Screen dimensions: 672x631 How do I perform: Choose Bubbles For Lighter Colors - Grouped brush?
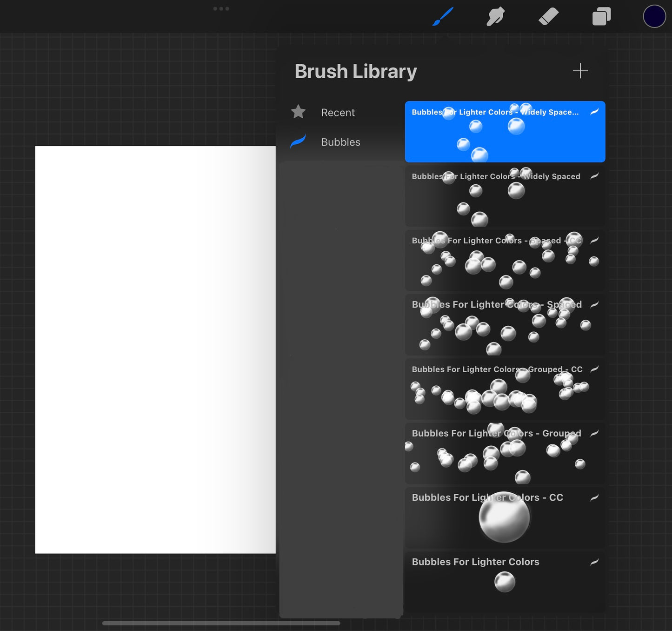pyautogui.click(x=505, y=453)
